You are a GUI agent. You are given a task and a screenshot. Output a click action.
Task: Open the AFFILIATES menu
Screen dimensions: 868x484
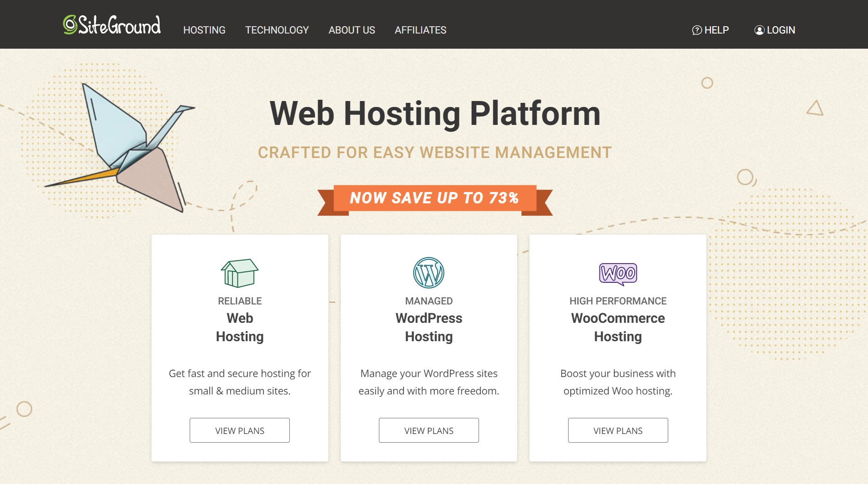(x=420, y=30)
